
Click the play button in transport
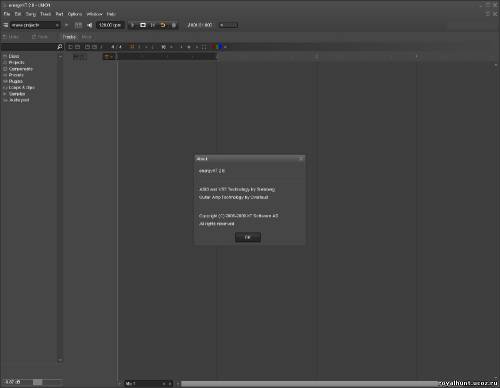(132, 25)
